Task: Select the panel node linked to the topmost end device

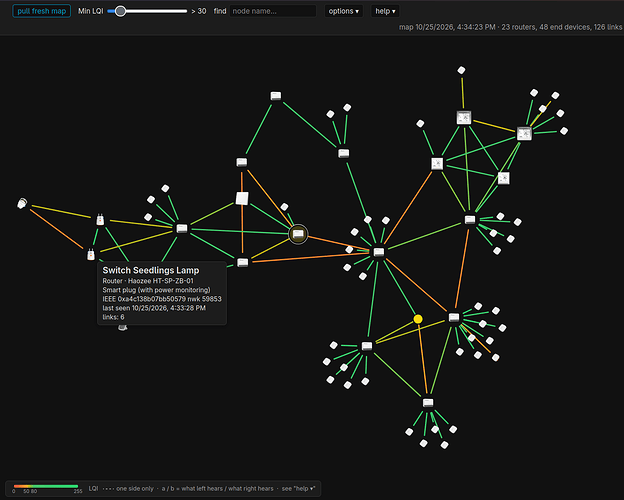Action: (x=464, y=118)
